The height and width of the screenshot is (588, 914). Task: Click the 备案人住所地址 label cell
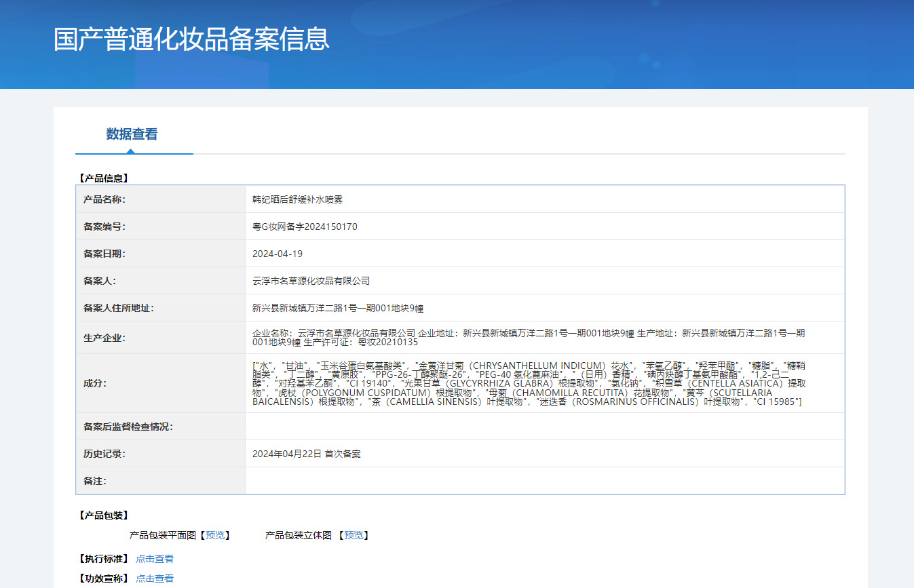161,308
